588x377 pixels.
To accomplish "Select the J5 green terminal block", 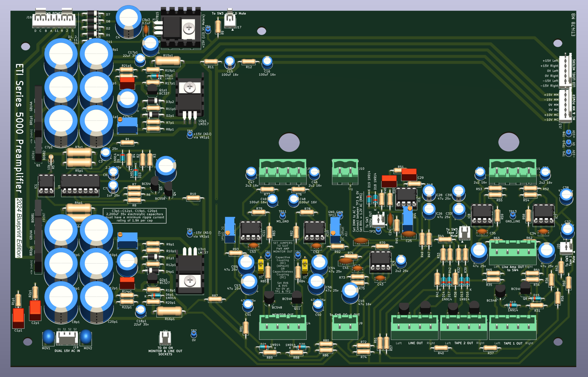I will [283, 172].
